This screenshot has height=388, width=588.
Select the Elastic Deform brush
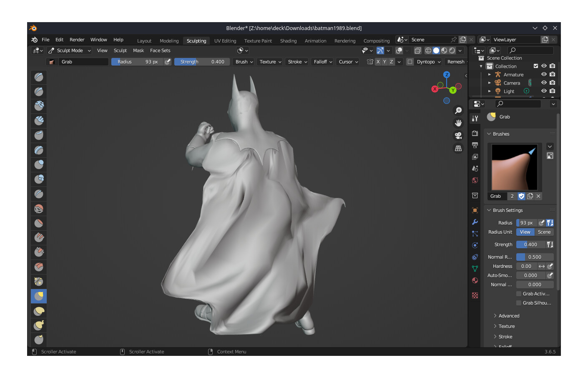tap(39, 310)
